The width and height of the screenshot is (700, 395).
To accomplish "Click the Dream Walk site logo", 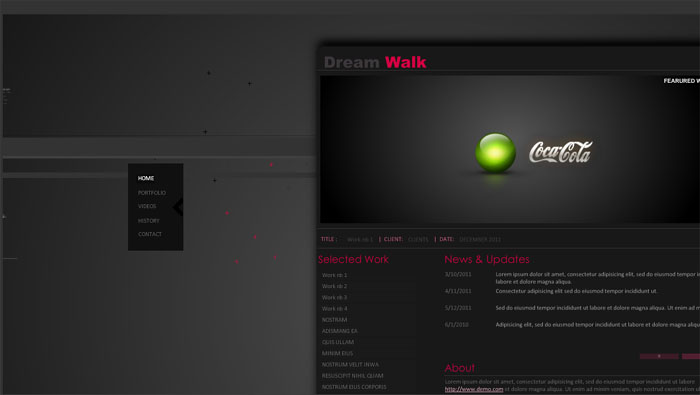I will 375,62.
